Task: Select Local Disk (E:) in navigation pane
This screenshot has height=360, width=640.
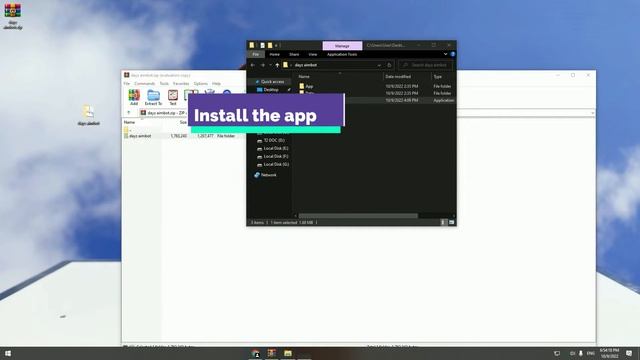Action: 276,148
